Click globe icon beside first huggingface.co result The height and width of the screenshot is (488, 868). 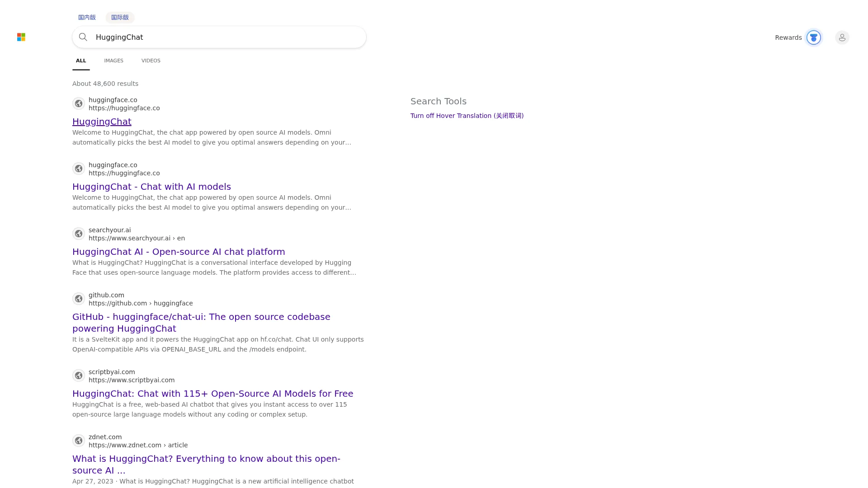[79, 103]
